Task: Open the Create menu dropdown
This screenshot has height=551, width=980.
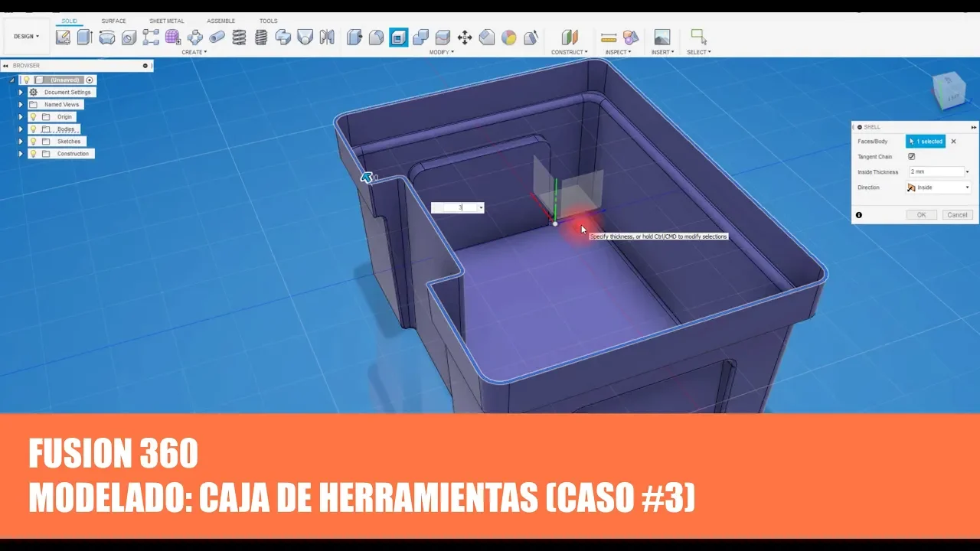Action: point(194,52)
